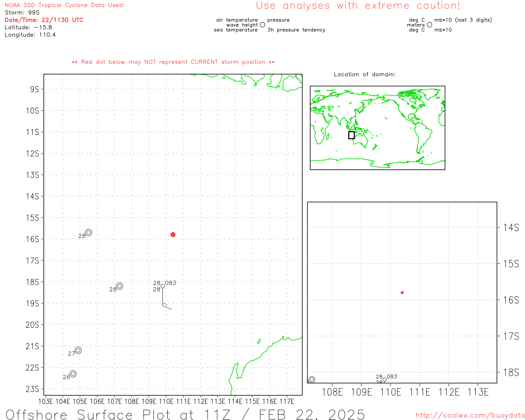The height and width of the screenshot is (420, 525).
Task: Click the station circle in the inset near 110E
Action: click(384, 379)
